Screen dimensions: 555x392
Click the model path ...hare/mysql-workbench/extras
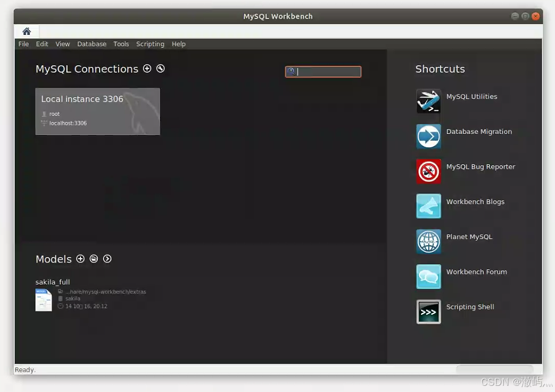105,292
